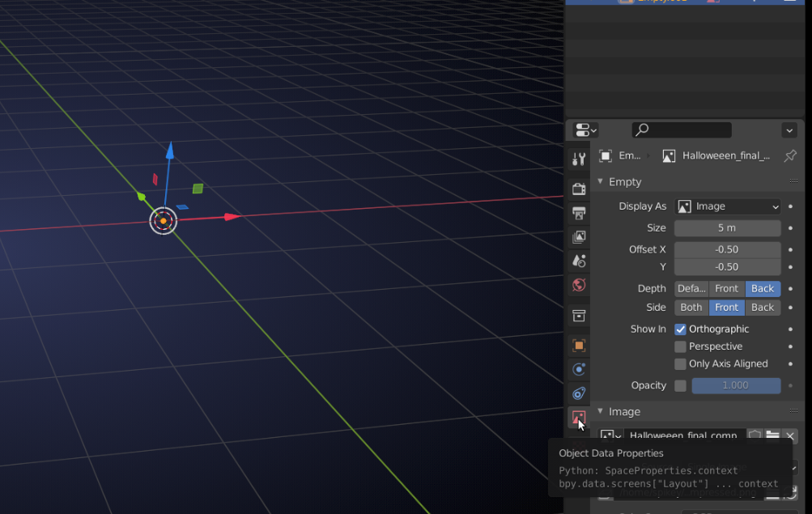Image resolution: width=812 pixels, height=514 pixels.
Task: Click the object origin at 3D cursor
Action: (x=163, y=221)
